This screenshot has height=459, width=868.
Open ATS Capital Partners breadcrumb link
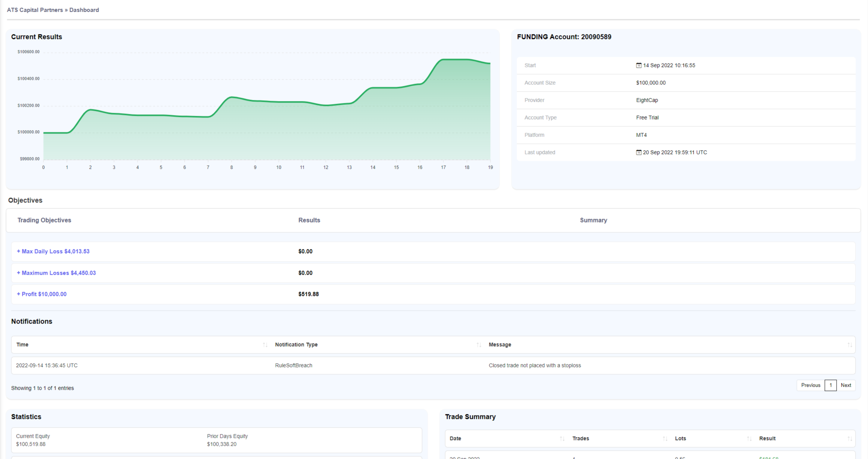(35, 10)
